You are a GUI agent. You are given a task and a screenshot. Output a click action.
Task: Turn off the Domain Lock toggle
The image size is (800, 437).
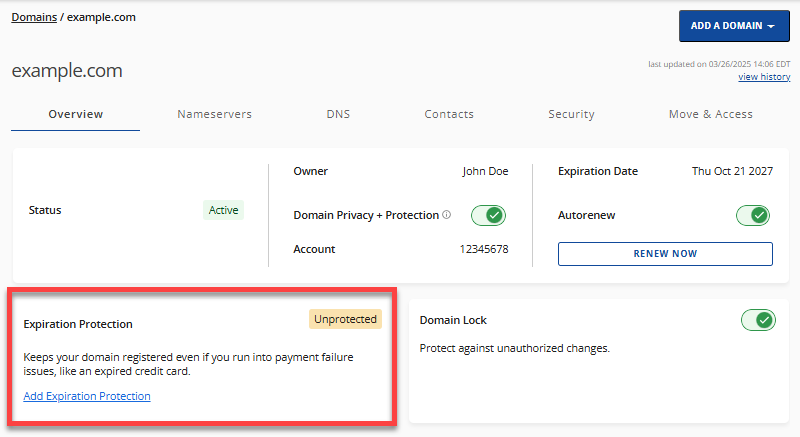click(758, 320)
